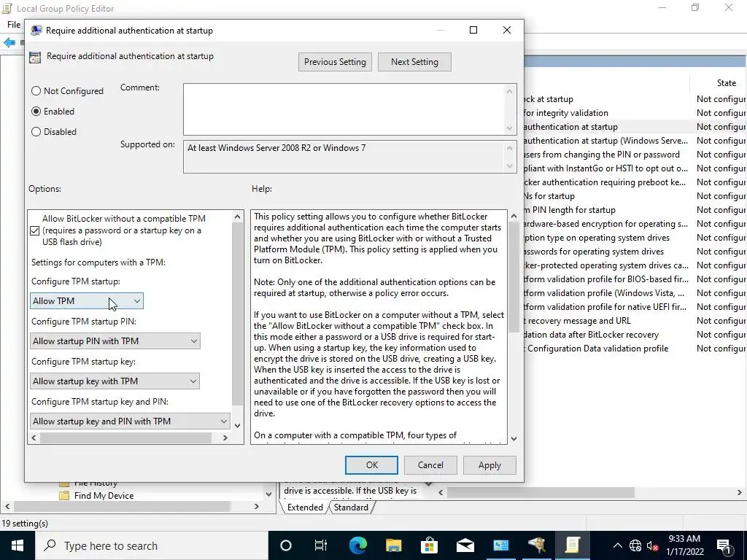Click the network tray icon
The height and width of the screenshot is (560, 747).
pos(635,545)
